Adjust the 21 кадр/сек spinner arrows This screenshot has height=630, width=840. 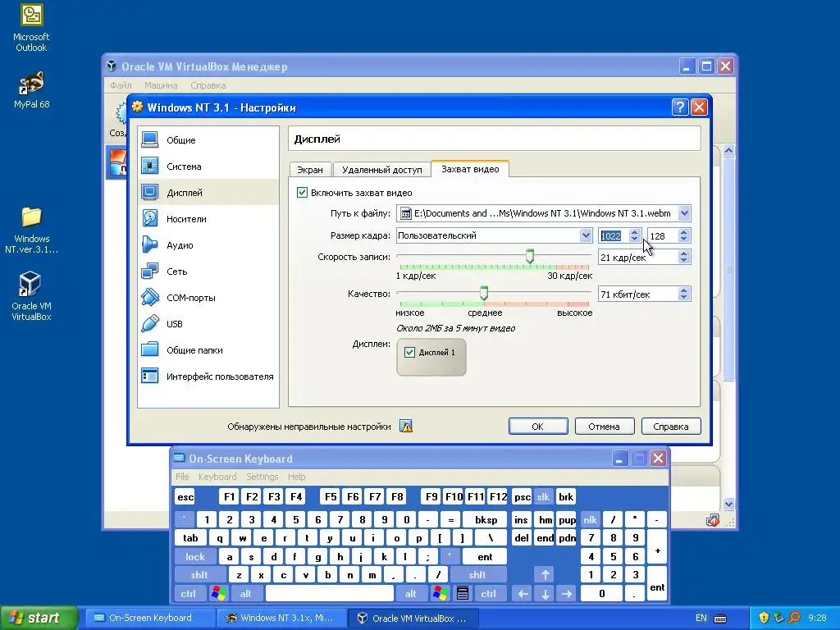pyautogui.click(x=683, y=257)
